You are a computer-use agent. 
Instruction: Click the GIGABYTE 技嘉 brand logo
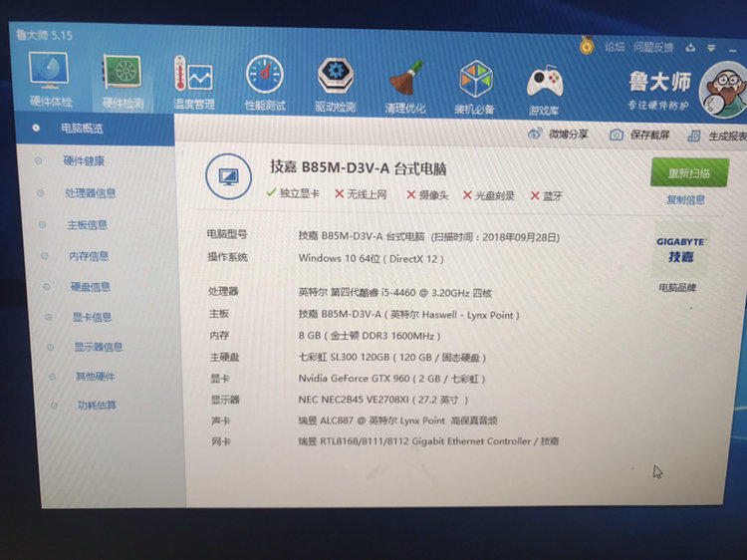coord(680,250)
